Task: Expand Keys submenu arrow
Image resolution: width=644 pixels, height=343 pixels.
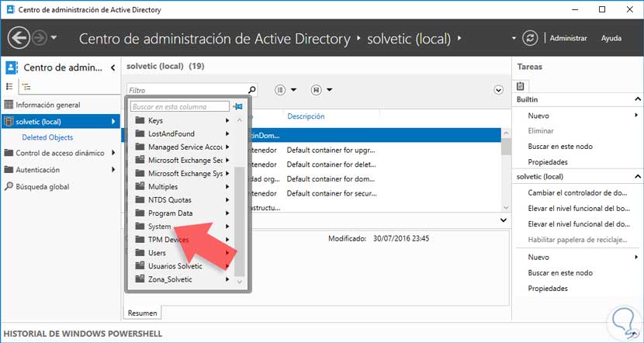Action: [227, 120]
